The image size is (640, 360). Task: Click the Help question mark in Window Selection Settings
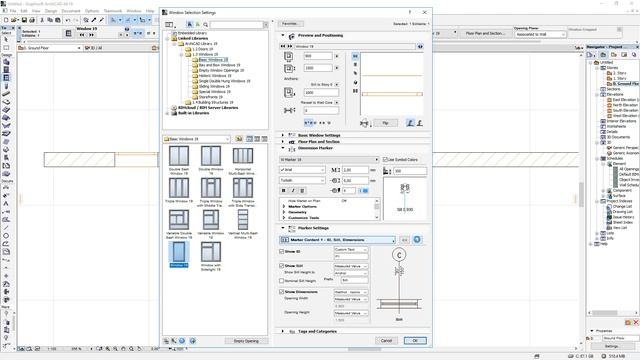(x=410, y=12)
